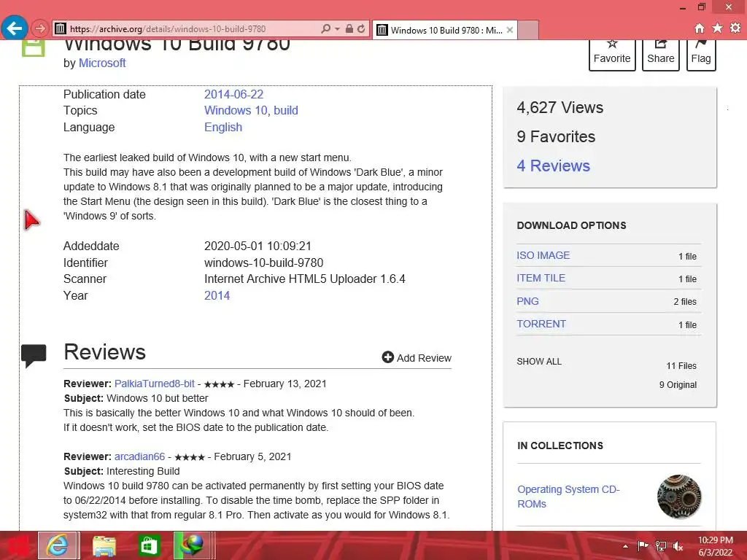Viewport: 747px width, 560px height.
Task: Open the PNG download option
Action: click(528, 301)
